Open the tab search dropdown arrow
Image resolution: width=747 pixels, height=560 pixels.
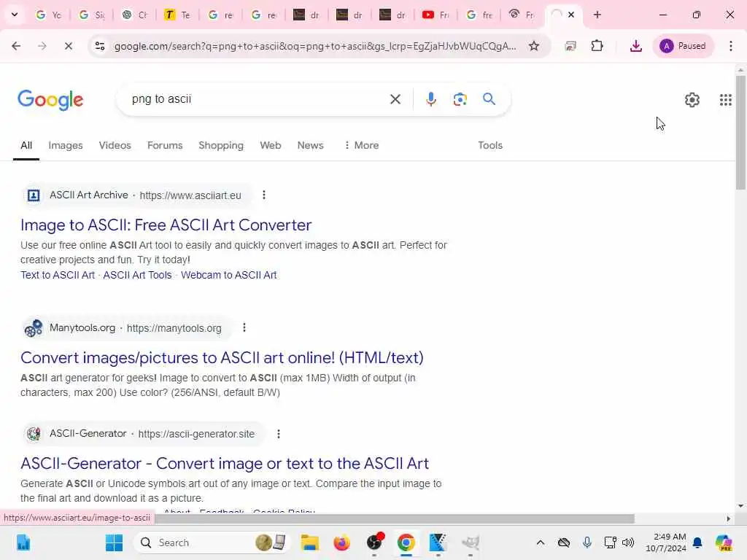pyautogui.click(x=15, y=15)
